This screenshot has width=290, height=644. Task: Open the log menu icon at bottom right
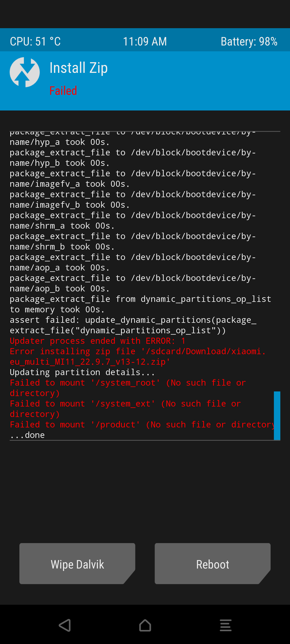225,625
